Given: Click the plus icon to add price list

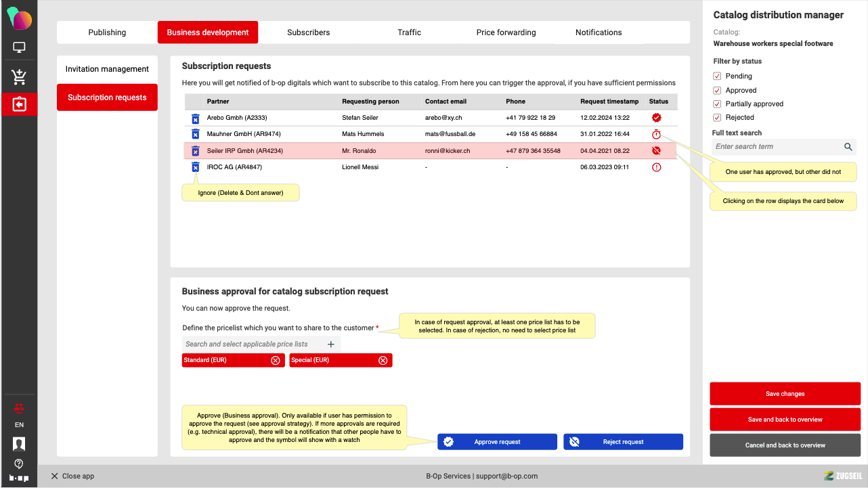Looking at the screenshot, I should coord(331,345).
